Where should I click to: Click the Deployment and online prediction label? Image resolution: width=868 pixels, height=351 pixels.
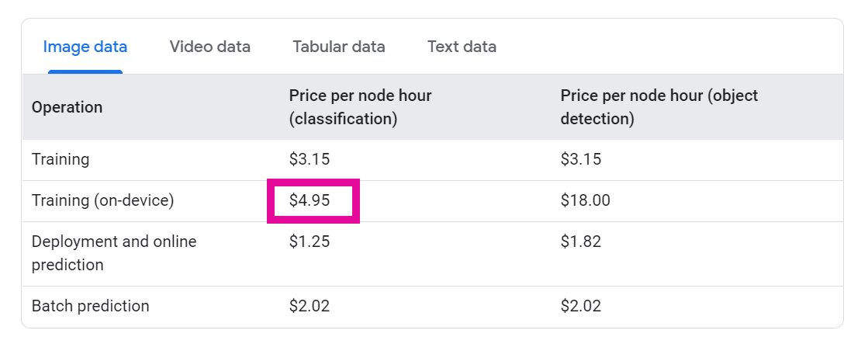click(x=114, y=252)
